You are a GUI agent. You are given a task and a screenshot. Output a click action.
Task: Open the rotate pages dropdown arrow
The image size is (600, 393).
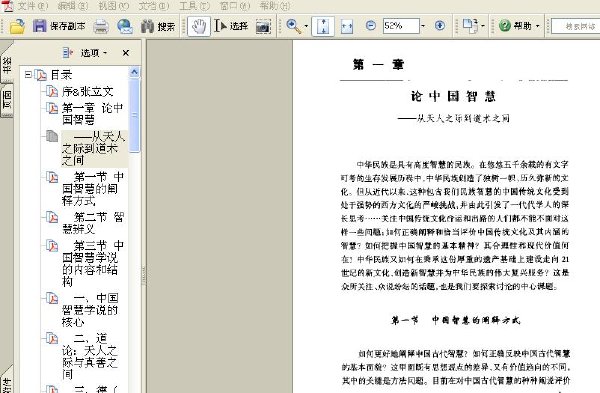pyautogui.click(x=483, y=26)
